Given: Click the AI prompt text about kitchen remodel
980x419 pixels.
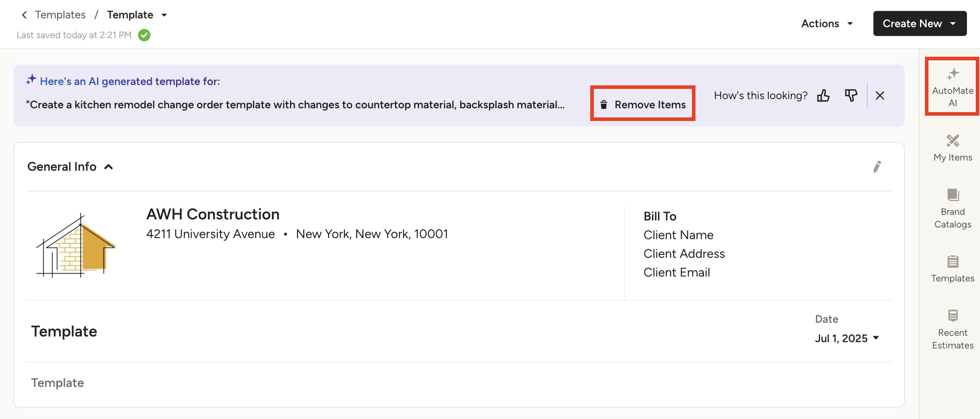Looking at the screenshot, I should coord(295,104).
